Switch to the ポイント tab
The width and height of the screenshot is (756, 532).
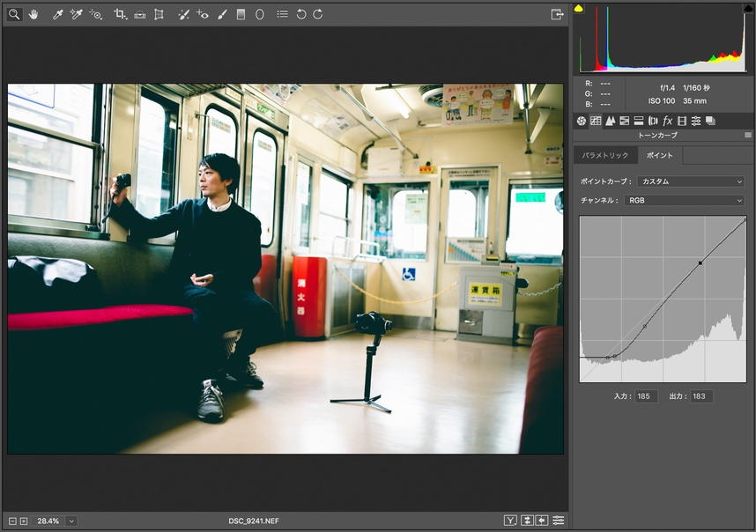659,155
